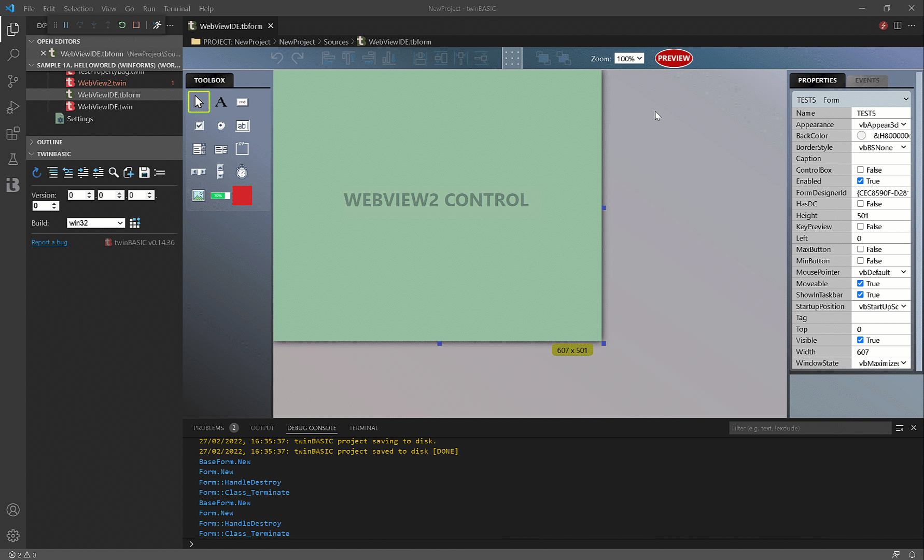Switch to the TERMINAL tab in the bottom panel
Viewport: 924px width, 560px height.
point(363,428)
